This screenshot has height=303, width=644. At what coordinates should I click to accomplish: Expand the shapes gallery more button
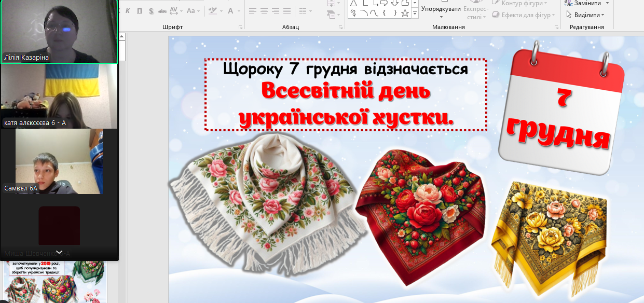coord(415,14)
